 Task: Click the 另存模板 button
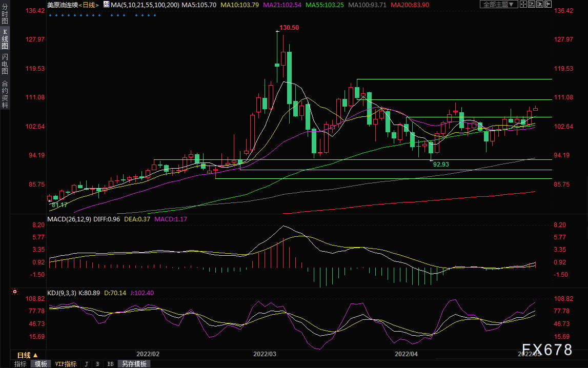pyautogui.click(x=134, y=364)
